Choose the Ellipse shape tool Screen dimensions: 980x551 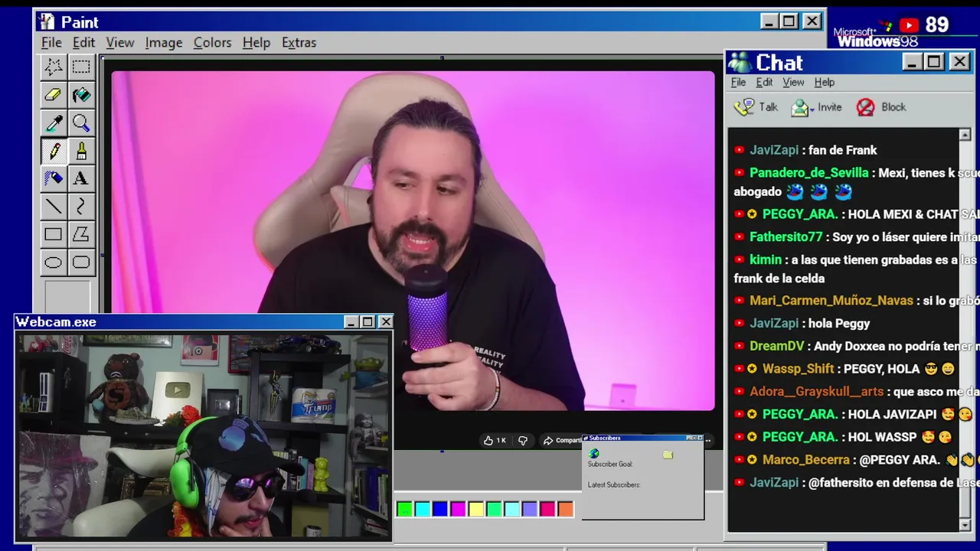(x=53, y=262)
